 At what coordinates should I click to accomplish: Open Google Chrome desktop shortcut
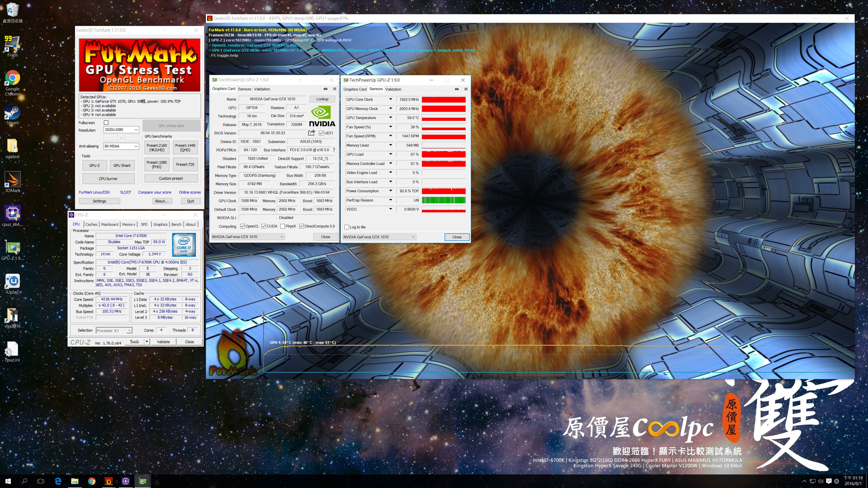click(x=12, y=82)
